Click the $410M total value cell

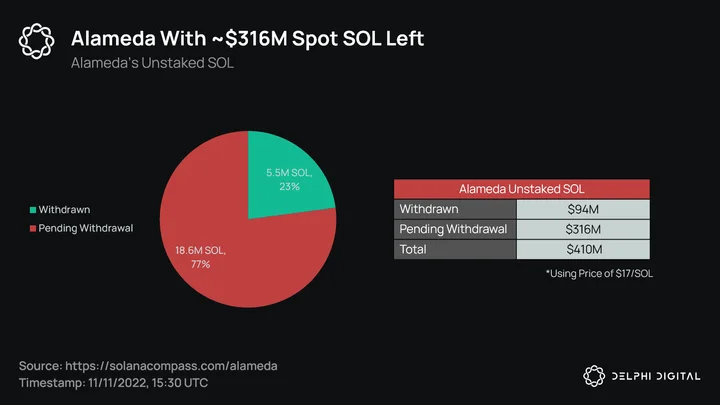pos(583,249)
